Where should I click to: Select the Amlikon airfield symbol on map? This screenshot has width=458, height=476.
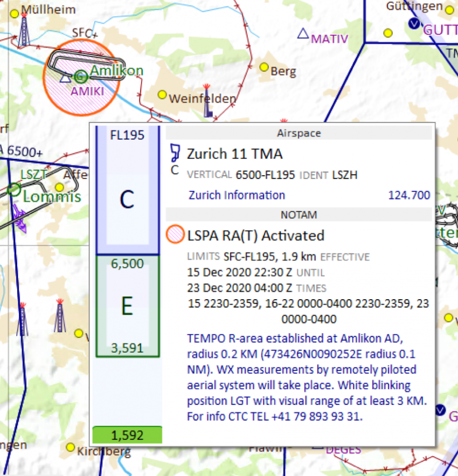pyautogui.click(x=81, y=77)
